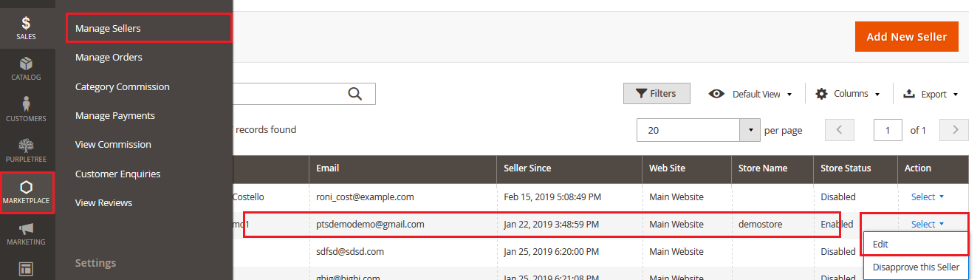
Task: Open the Content icon below Marketing
Action: click(26, 267)
